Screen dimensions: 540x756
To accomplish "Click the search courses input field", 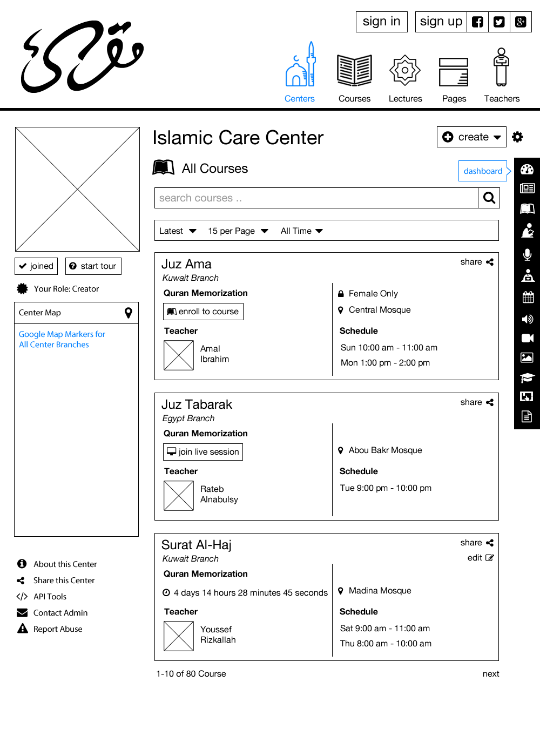I will coord(316,198).
